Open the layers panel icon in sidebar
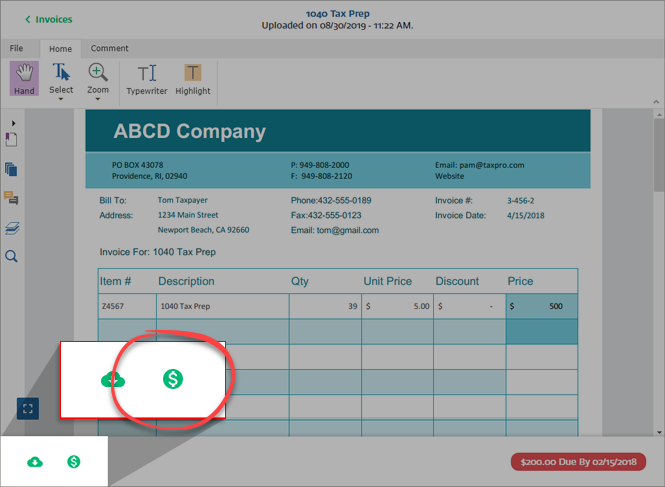Screen dimensions: 665x487 click(12, 228)
